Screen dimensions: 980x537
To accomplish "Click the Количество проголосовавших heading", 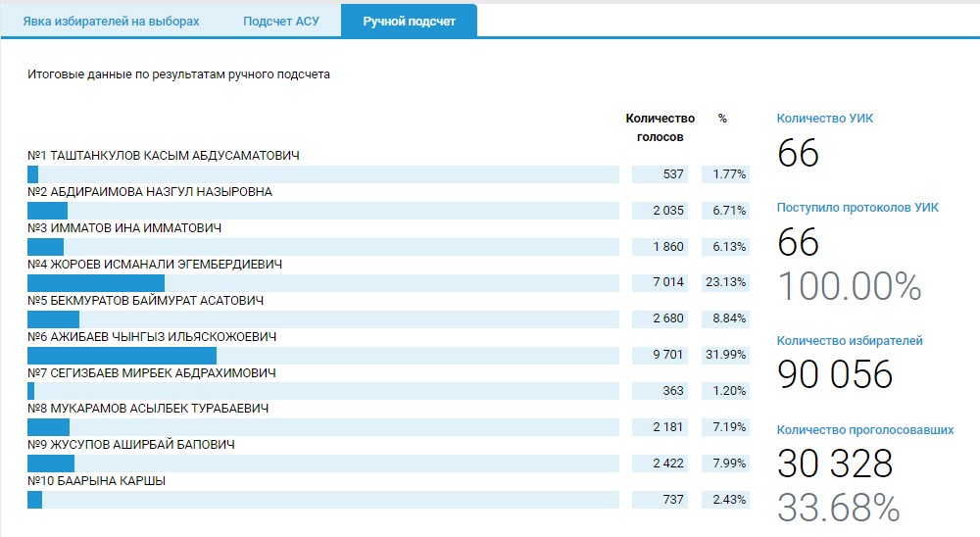I will click(864, 430).
